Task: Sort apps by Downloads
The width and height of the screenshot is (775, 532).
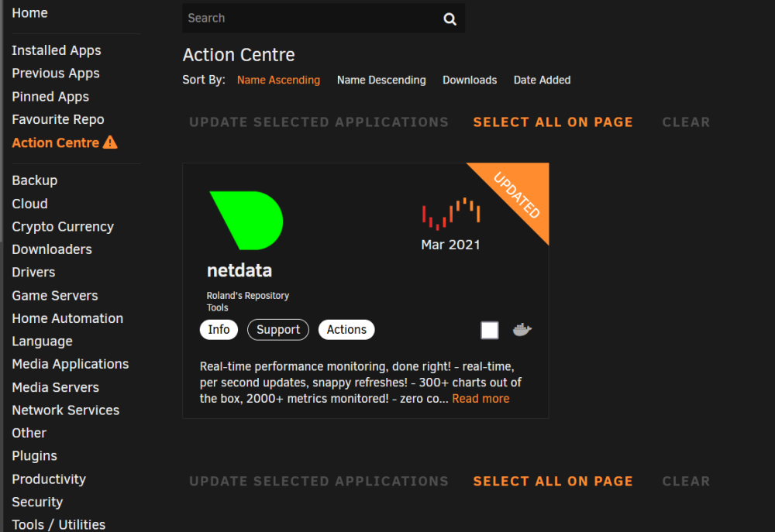Action: tap(470, 80)
